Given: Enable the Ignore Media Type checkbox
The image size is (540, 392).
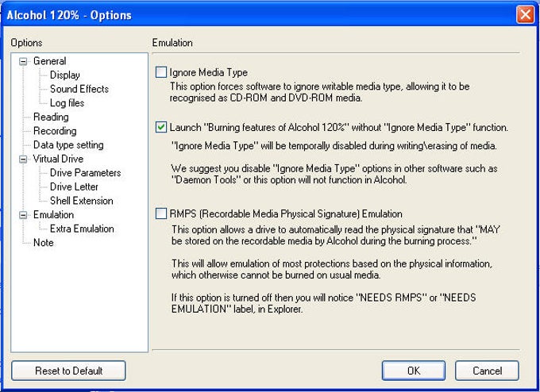Looking at the screenshot, I should [x=161, y=72].
